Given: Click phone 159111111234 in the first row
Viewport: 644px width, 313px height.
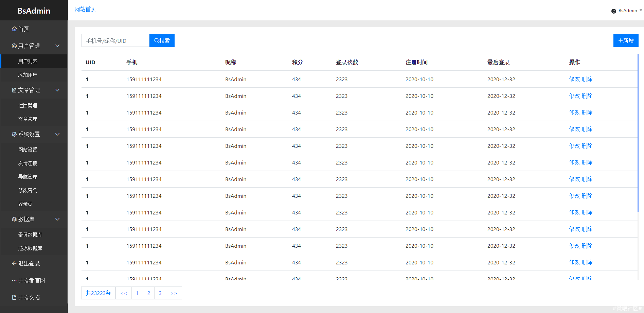Looking at the screenshot, I should (144, 79).
